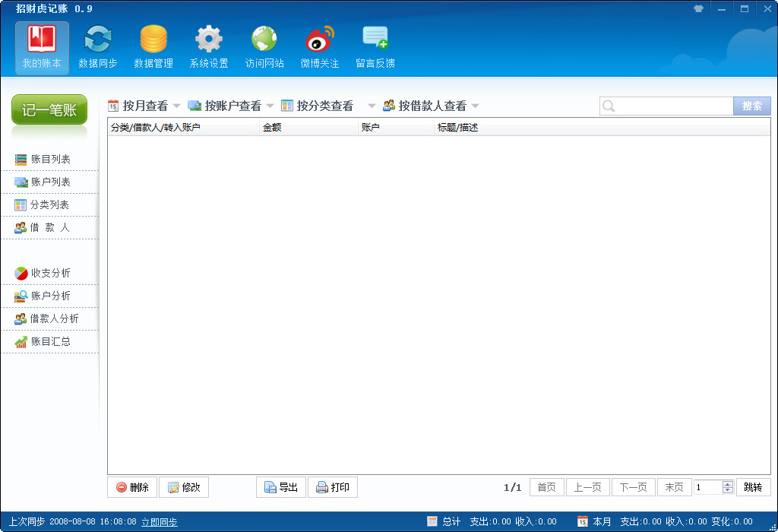778x532 pixels.
Task: Decrease page number with down stepper
Action: [728, 491]
